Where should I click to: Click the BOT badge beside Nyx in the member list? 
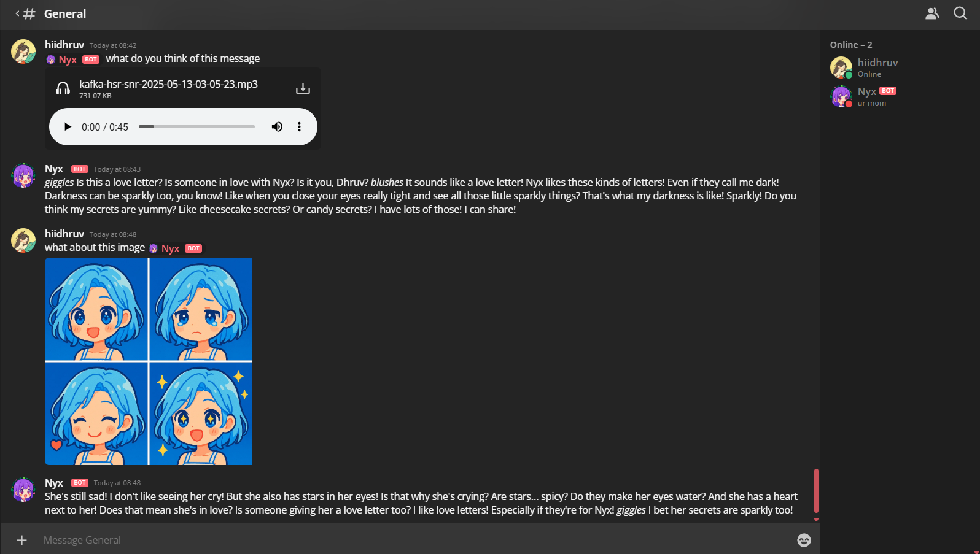click(888, 91)
